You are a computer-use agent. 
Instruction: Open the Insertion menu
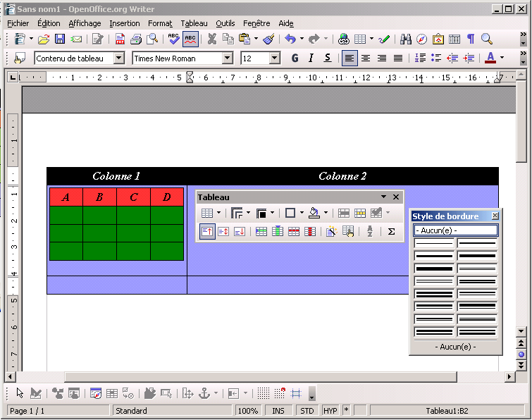(125, 23)
